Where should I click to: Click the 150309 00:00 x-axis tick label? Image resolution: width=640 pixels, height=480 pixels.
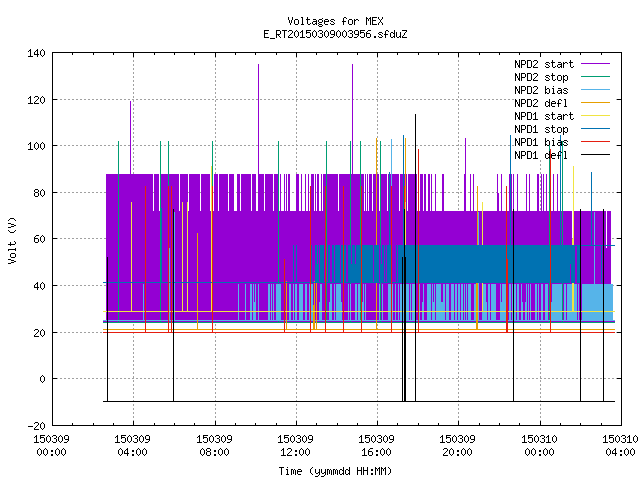(x=51, y=446)
